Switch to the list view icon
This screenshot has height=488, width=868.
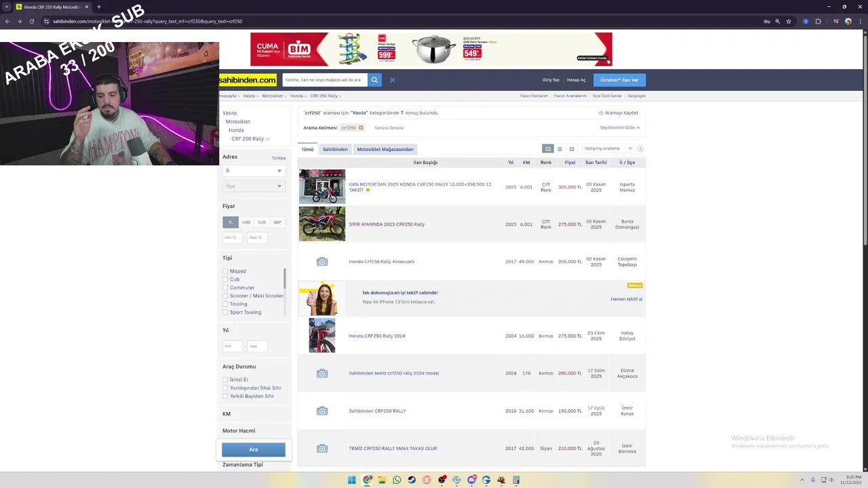click(x=559, y=148)
